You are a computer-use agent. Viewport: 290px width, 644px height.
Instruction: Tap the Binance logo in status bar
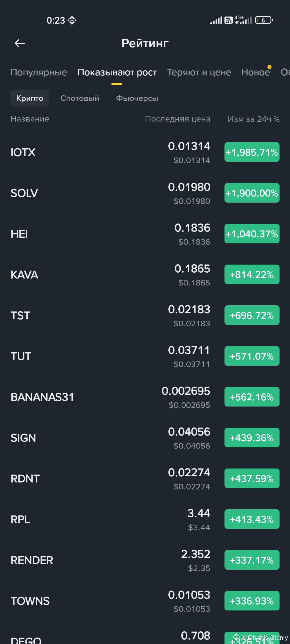tap(72, 20)
